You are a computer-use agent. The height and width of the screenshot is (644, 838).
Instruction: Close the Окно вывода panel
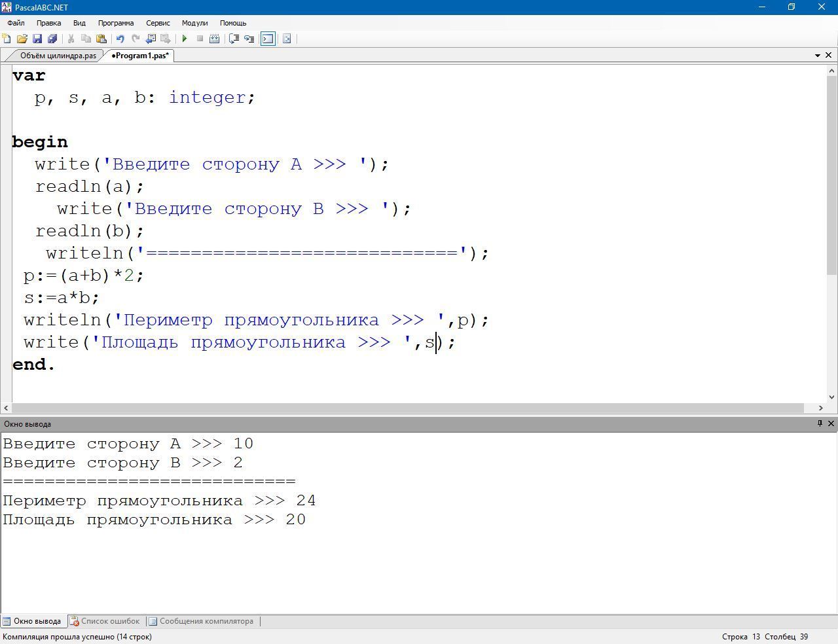[831, 423]
